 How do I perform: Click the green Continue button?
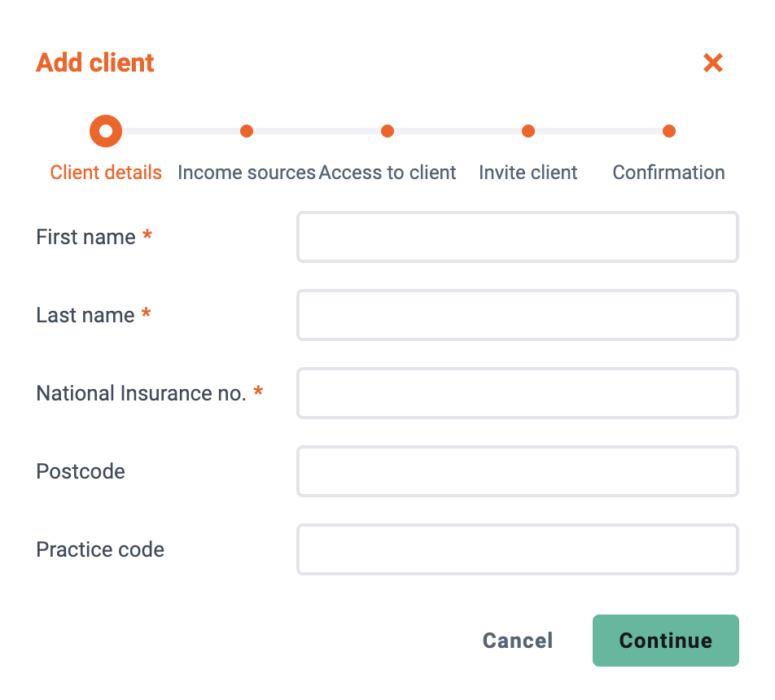[x=666, y=641]
